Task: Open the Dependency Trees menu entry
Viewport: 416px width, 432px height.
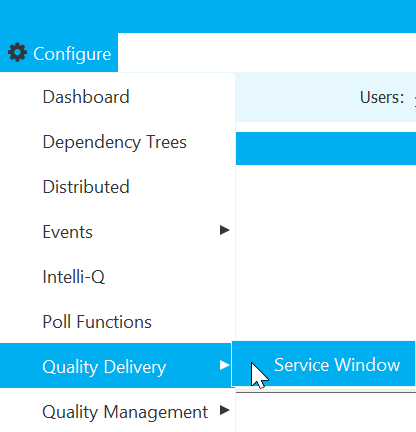Action: pyautogui.click(x=115, y=142)
